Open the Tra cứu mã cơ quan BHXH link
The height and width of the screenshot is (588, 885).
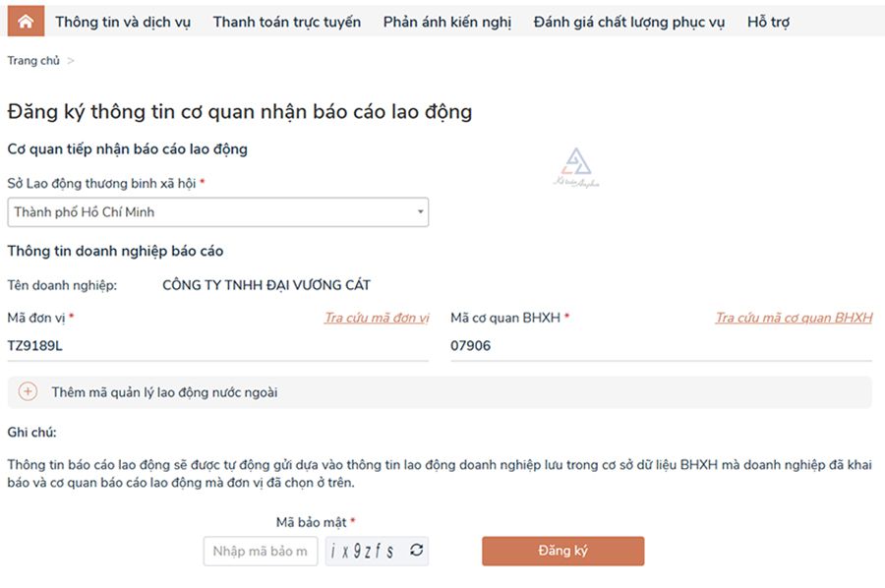tap(793, 318)
